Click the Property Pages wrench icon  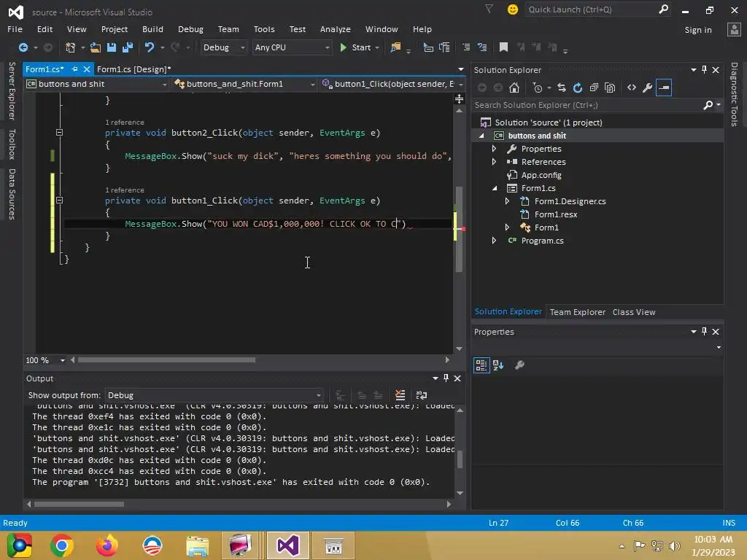(519, 365)
